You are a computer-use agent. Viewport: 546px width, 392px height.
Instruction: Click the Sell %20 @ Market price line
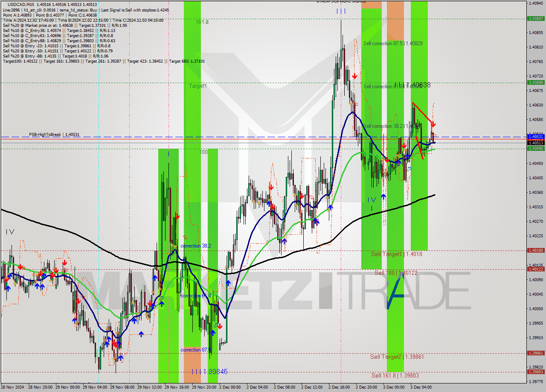click(65, 25)
